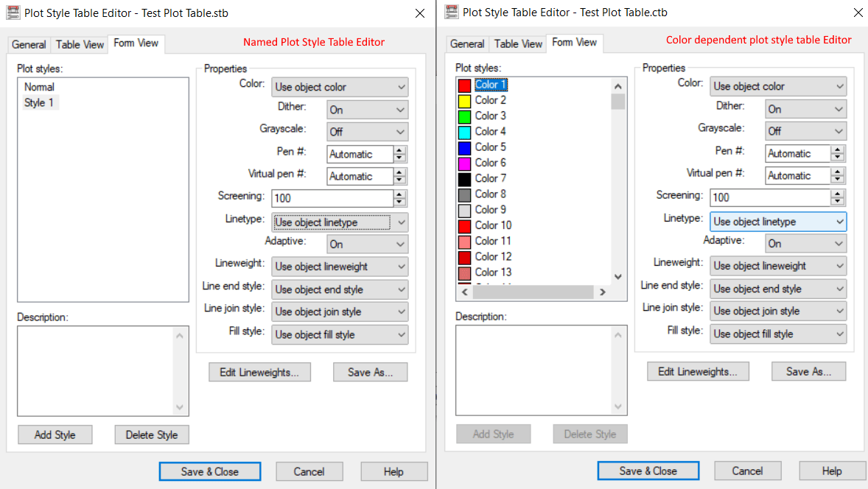Choose Color 12 in plot styles list
The image size is (868, 489).
(493, 257)
